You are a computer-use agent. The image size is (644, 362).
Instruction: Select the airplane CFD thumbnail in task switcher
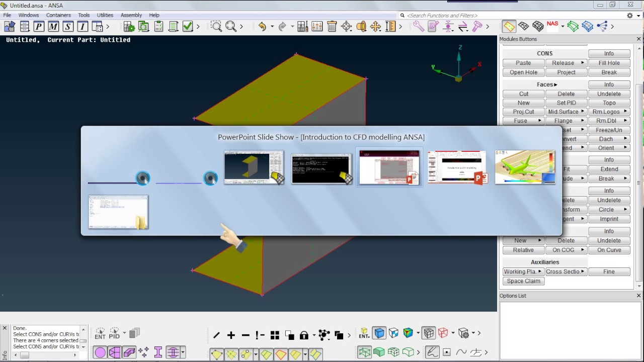tap(525, 167)
